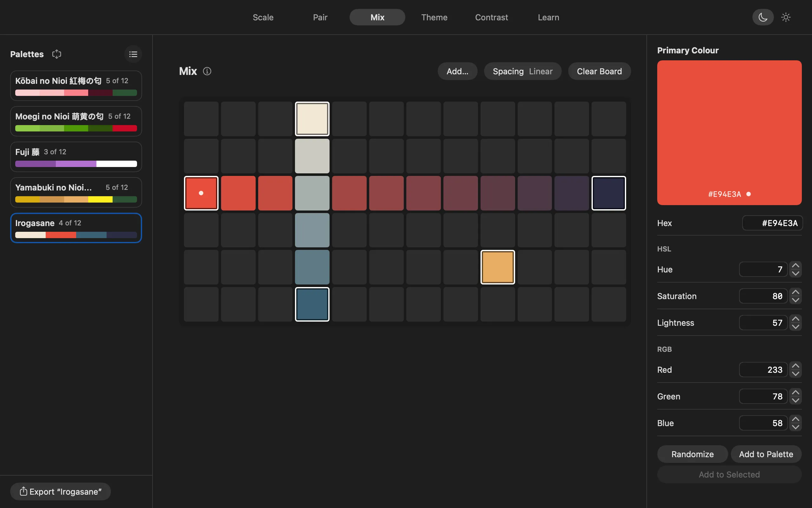812x508 pixels.
Task: Select the Yamabuki no Nioi palette
Action: [x=76, y=192]
